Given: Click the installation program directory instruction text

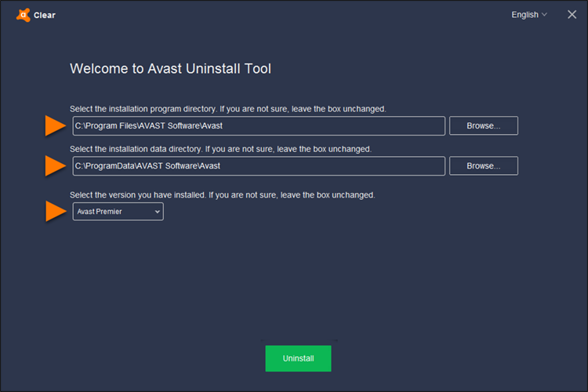Looking at the screenshot, I should (x=227, y=108).
